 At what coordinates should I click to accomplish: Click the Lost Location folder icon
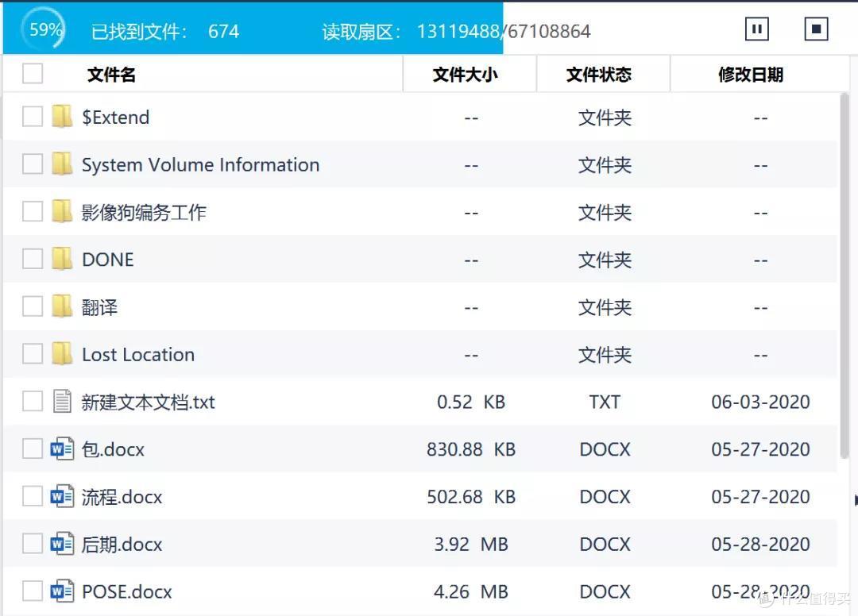[x=62, y=353]
